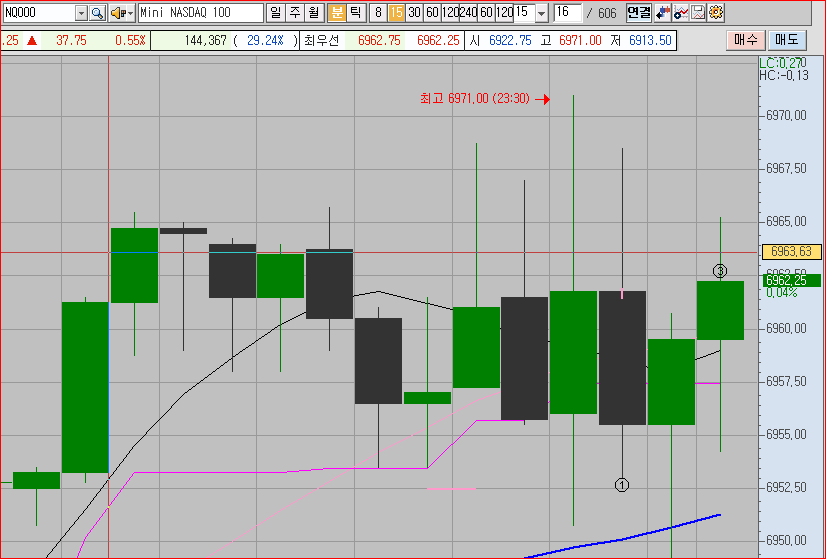Click the volume ratio 29.24%
Viewport: 826px width, 559px height.
(266, 41)
